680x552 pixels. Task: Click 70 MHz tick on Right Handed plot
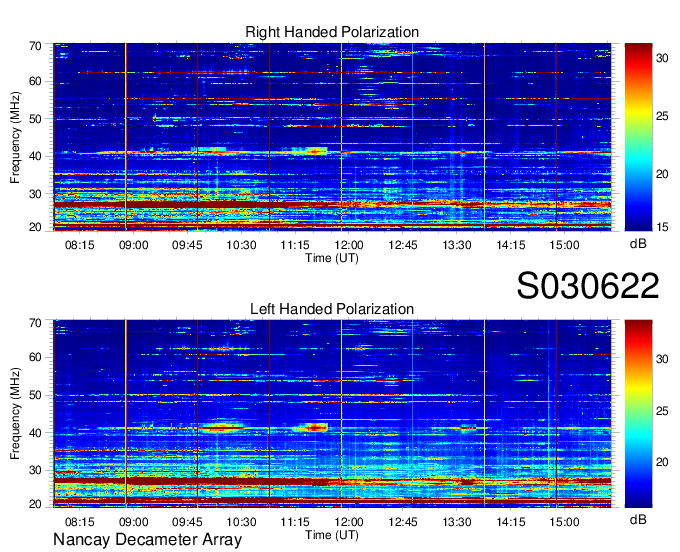tap(35, 46)
